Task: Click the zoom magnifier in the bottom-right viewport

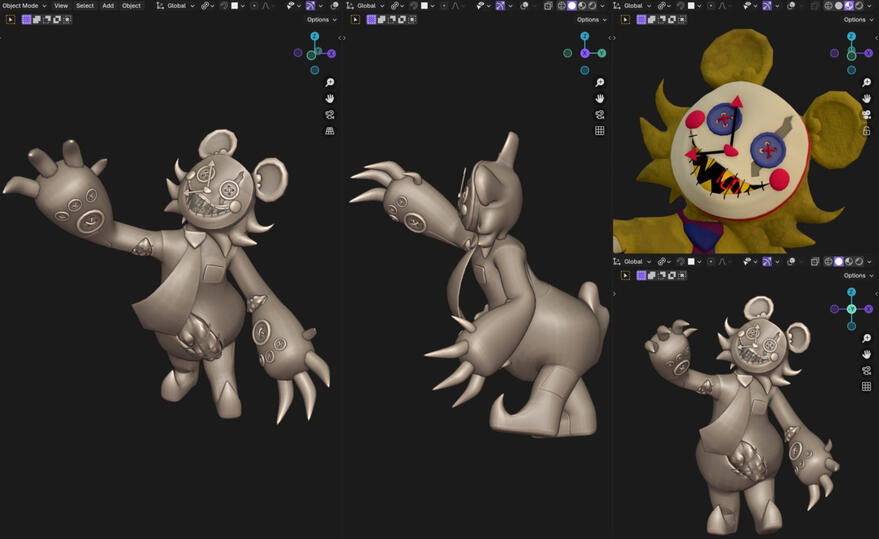Action: point(866,338)
